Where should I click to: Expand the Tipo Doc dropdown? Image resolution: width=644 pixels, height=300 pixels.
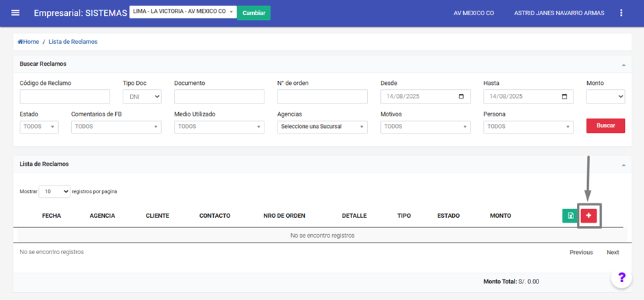(x=142, y=97)
